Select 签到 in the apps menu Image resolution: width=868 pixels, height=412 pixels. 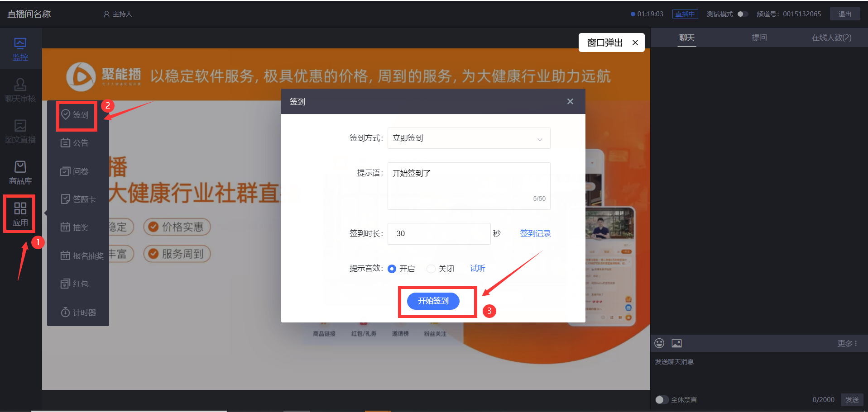point(75,114)
